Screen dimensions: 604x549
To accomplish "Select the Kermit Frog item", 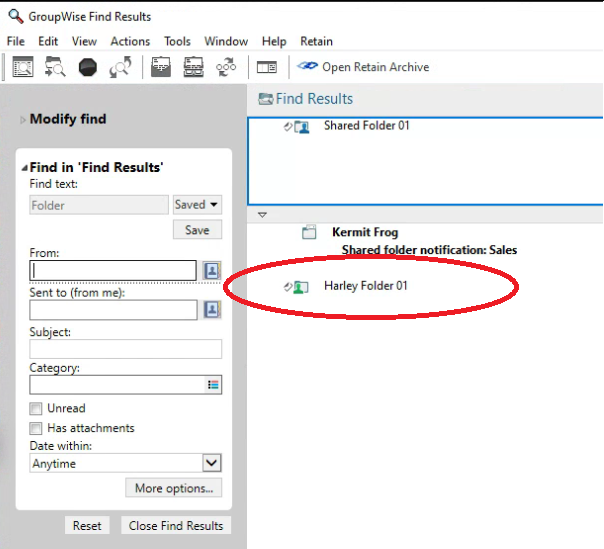I will 365,232.
